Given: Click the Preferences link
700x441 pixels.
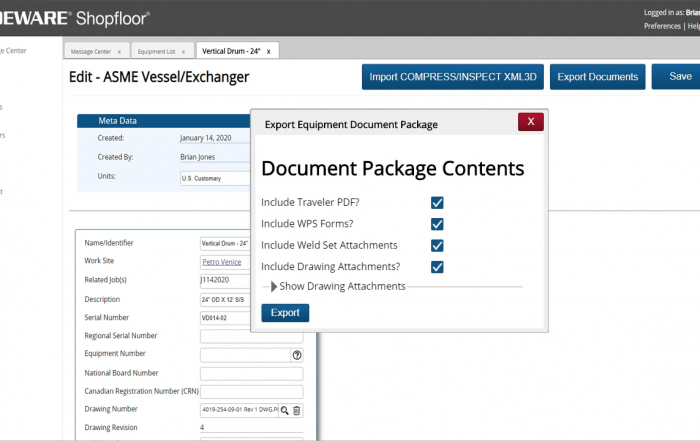Looking at the screenshot, I should [662, 26].
